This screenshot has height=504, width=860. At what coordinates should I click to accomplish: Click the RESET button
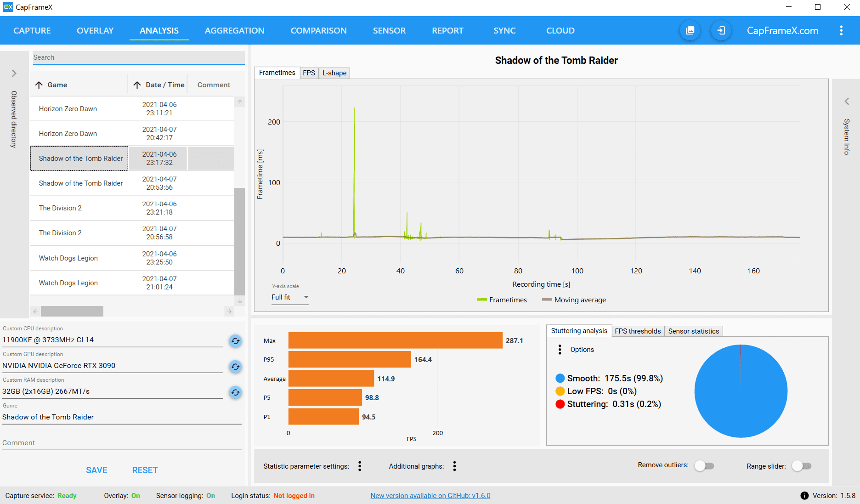[145, 470]
